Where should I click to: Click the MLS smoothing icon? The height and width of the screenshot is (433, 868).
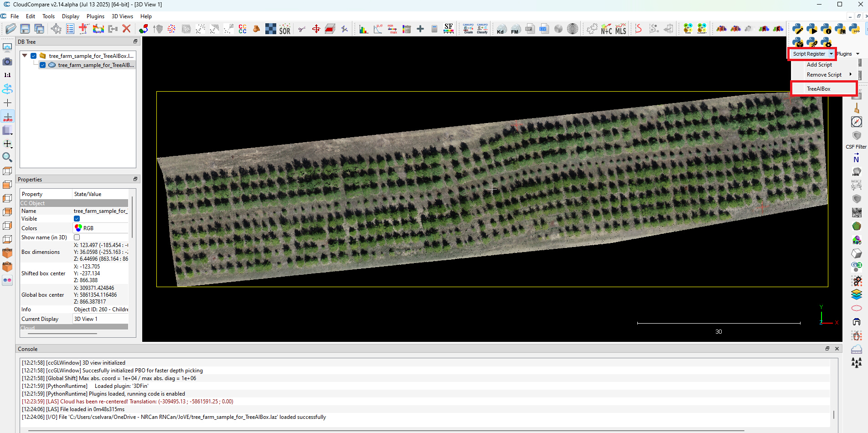coord(620,29)
